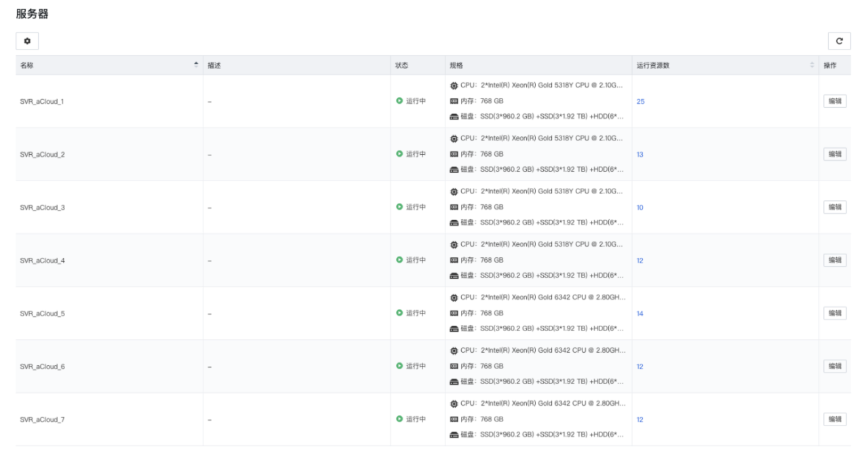The image size is (868, 456).
Task: Click the disk icon in SVR_aCloud_7 row
Action: point(454,434)
